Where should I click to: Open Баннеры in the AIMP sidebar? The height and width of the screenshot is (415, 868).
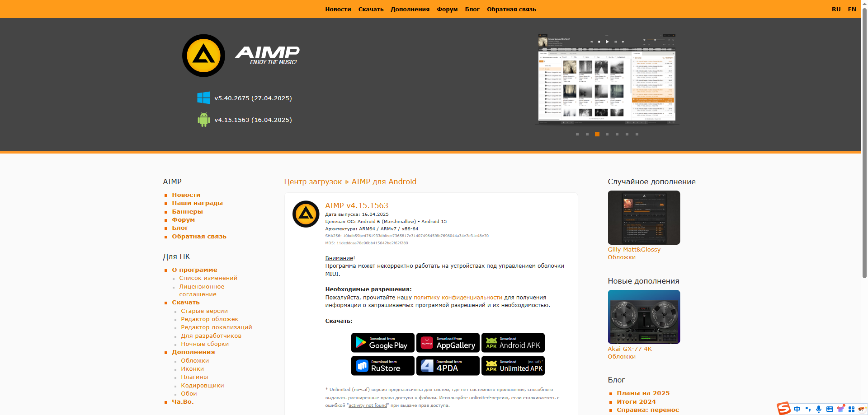[187, 211]
